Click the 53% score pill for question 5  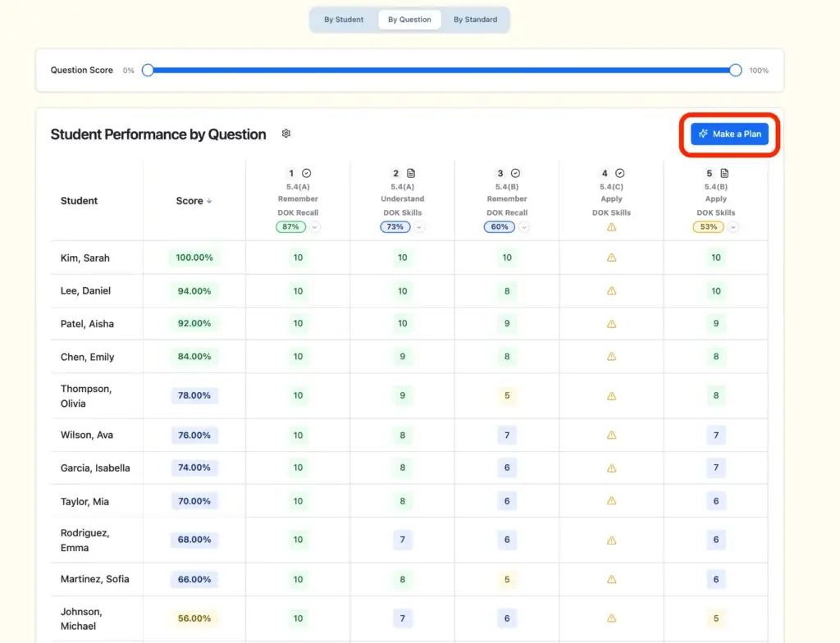pos(707,227)
